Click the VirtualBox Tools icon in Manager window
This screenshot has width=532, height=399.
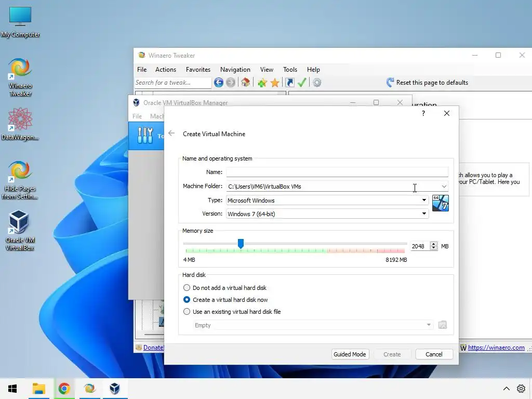point(145,136)
